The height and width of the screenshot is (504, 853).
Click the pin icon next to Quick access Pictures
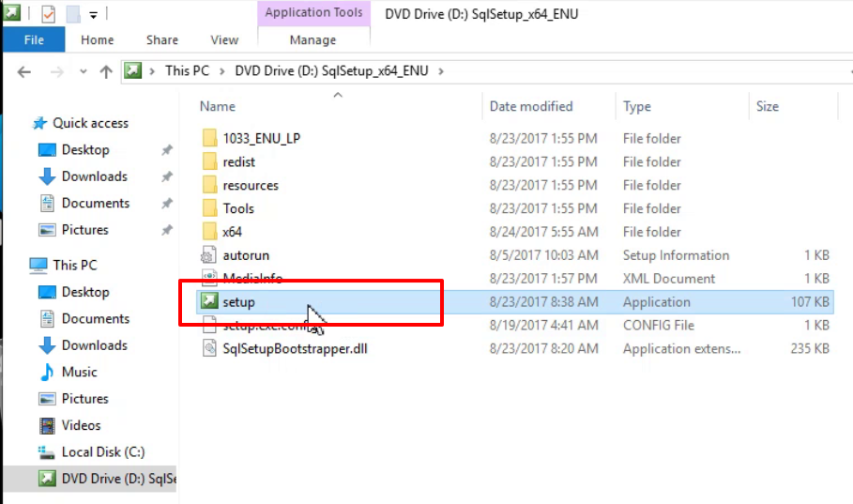coord(167,230)
